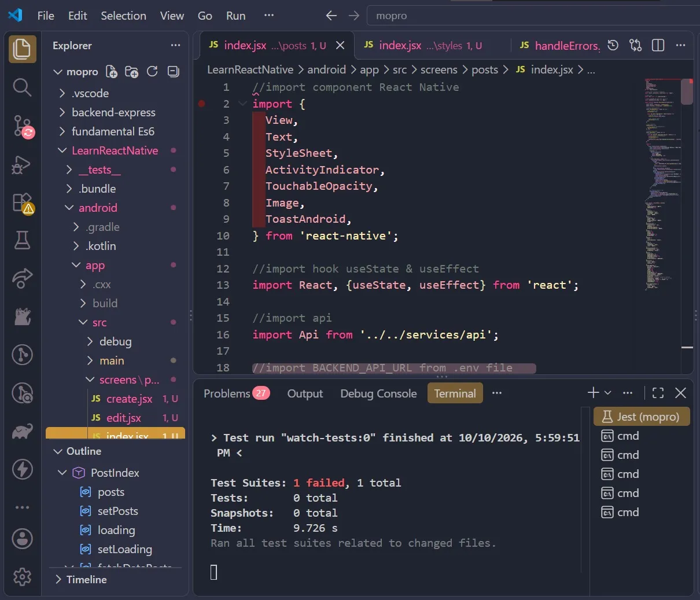Screen dimensions: 700x600
Task: Open the Explorer view in activity bar
Action: pyautogui.click(x=22, y=49)
